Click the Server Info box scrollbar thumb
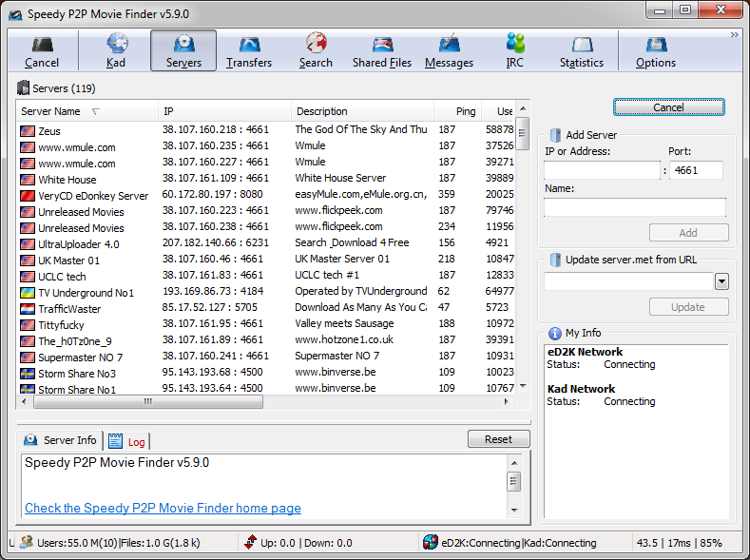The height and width of the screenshot is (560, 750). [514, 481]
